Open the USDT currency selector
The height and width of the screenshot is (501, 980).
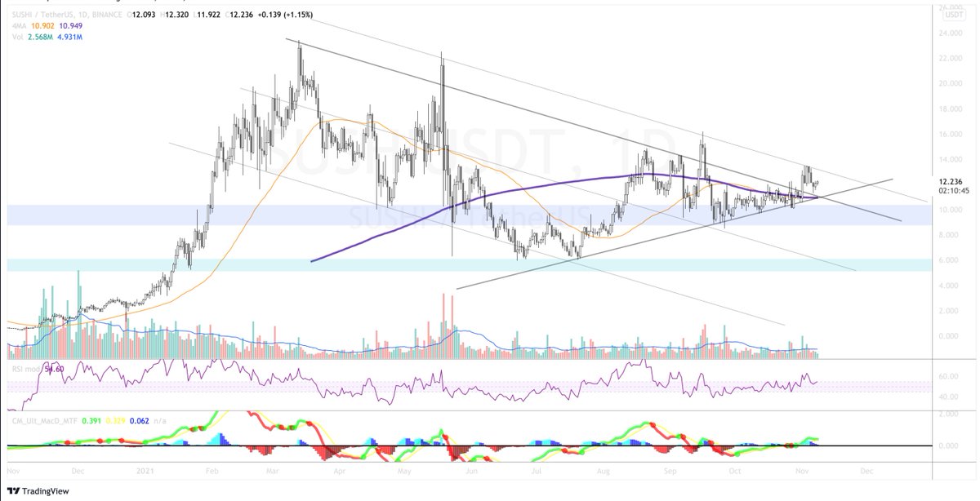(952, 15)
